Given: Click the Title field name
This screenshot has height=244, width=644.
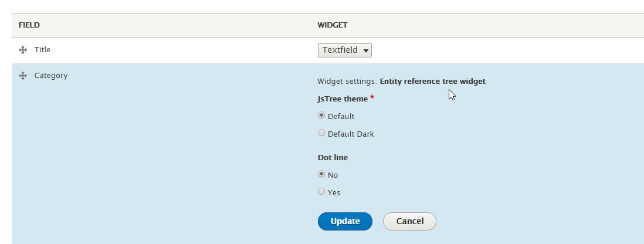Looking at the screenshot, I should tap(42, 50).
